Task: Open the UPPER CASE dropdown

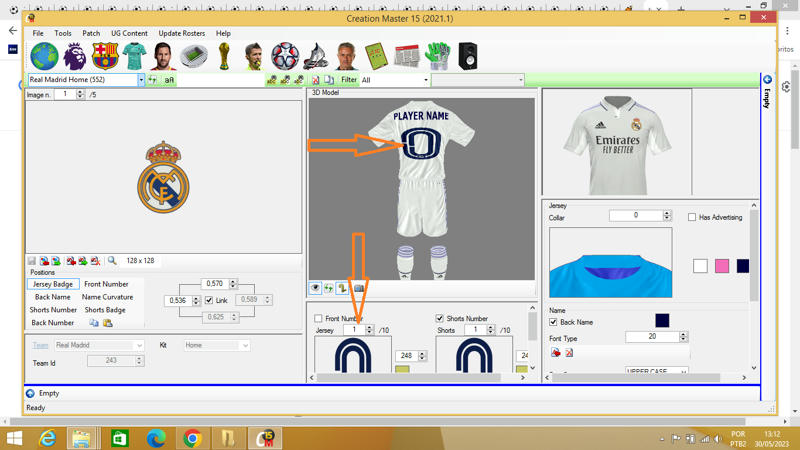Action: 684,371
